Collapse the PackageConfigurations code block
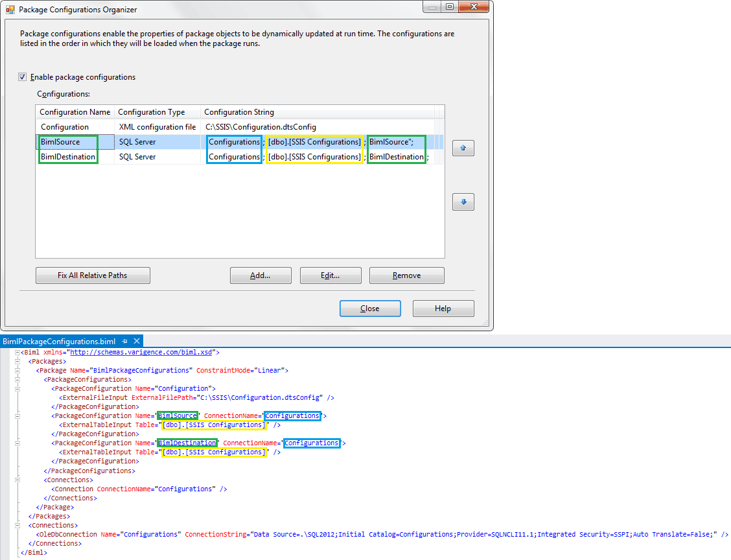This screenshot has width=731, height=560. pos(16,380)
